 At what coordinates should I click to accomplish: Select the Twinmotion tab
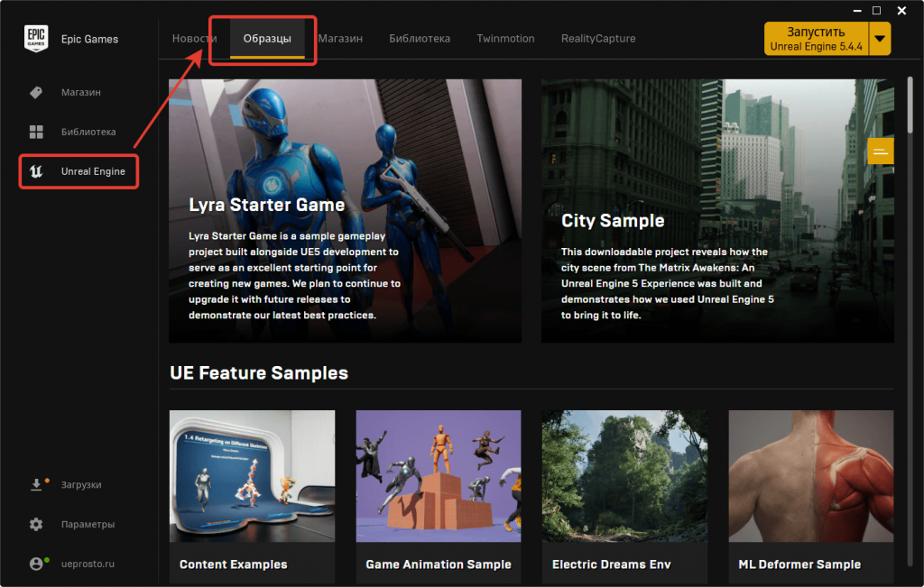pos(505,39)
